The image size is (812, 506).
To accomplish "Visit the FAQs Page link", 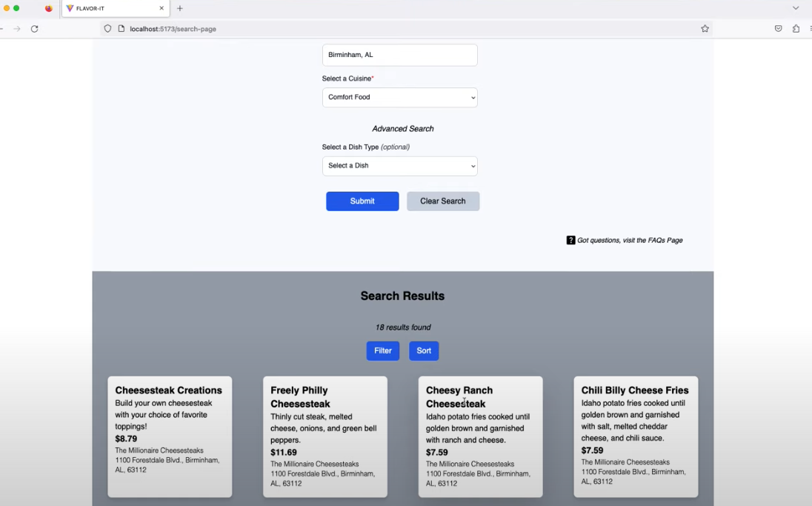I will (630, 240).
